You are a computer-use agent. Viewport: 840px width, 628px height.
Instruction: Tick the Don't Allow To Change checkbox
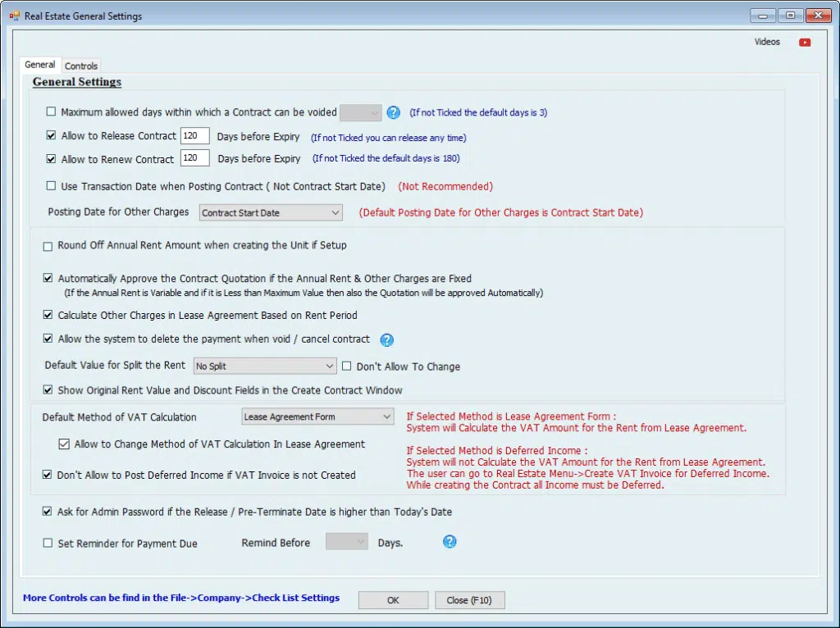pos(347,366)
